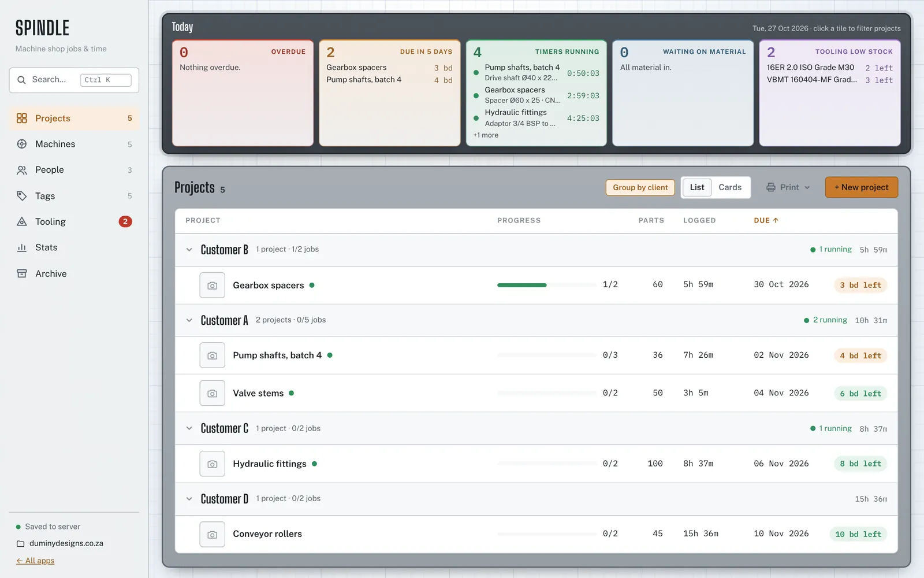Click the Tooling triangle icon in sidebar

click(22, 221)
